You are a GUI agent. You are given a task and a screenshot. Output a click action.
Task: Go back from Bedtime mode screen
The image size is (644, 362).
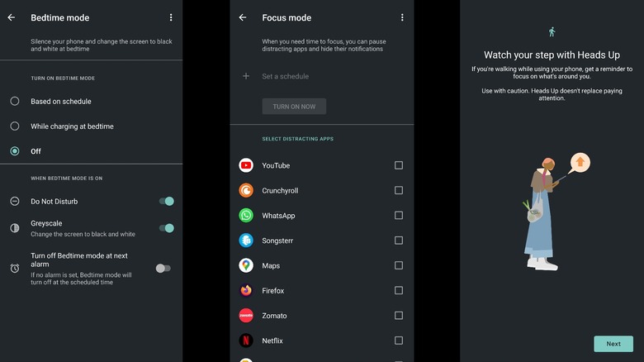(x=12, y=17)
